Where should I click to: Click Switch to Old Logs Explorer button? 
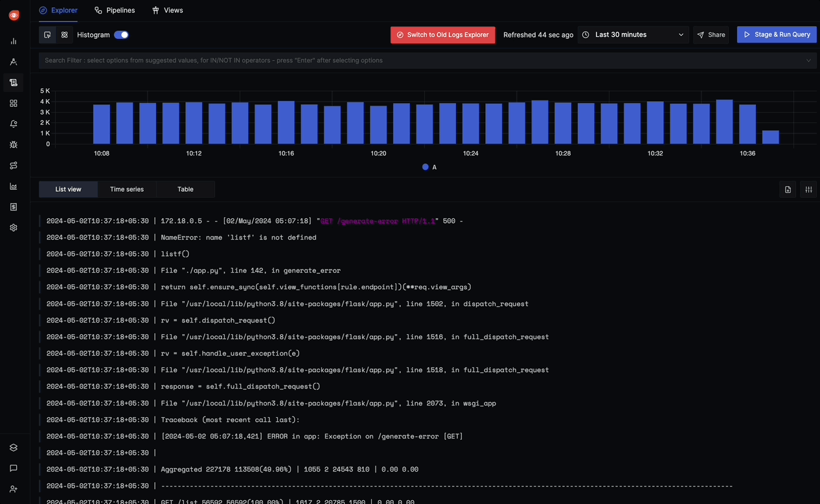click(442, 35)
